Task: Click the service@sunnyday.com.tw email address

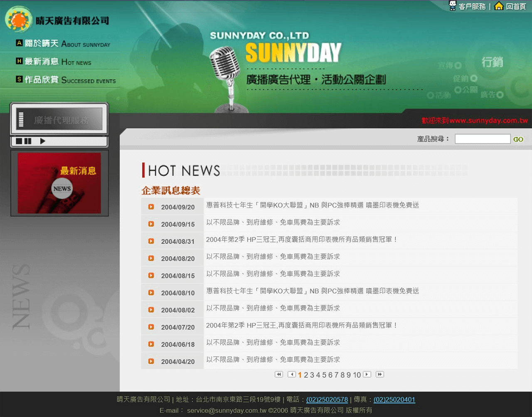Action: (x=227, y=410)
